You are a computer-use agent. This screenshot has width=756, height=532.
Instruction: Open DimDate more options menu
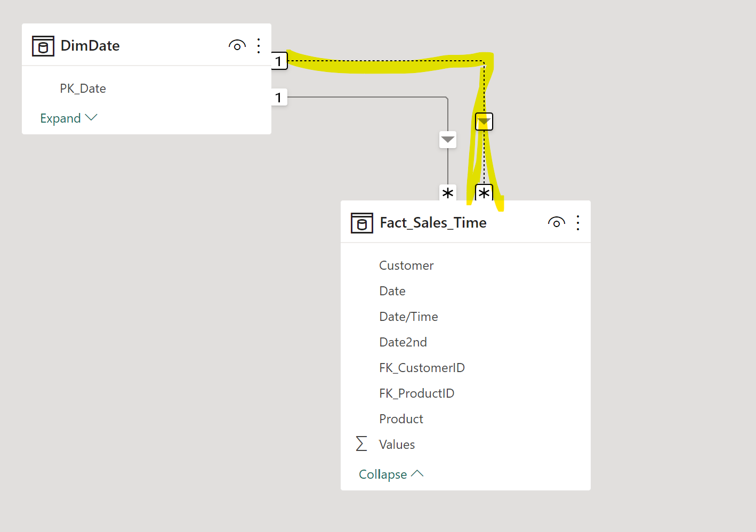[259, 46]
